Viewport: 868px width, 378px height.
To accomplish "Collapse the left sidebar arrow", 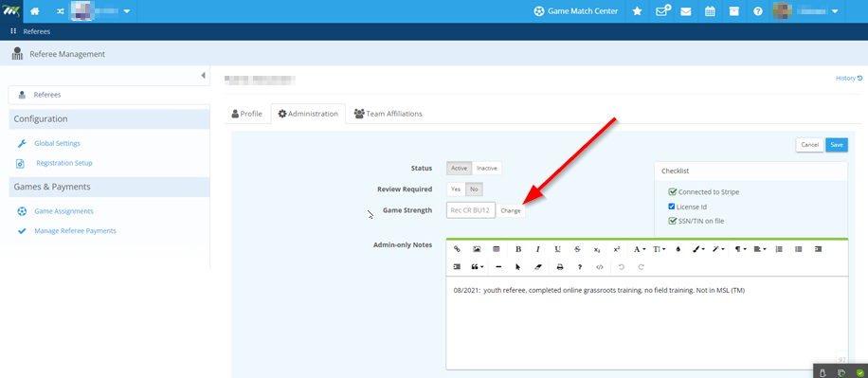I will point(203,75).
